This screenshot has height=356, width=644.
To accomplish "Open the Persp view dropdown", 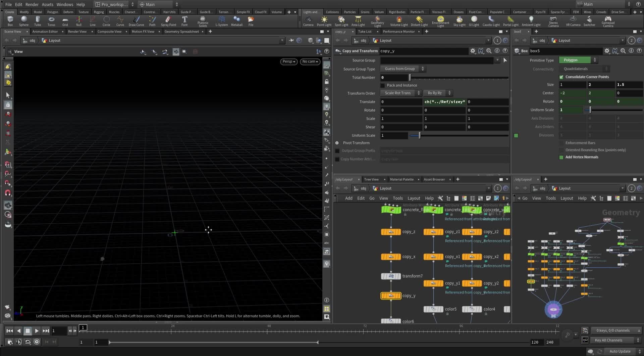I will (288, 61).
